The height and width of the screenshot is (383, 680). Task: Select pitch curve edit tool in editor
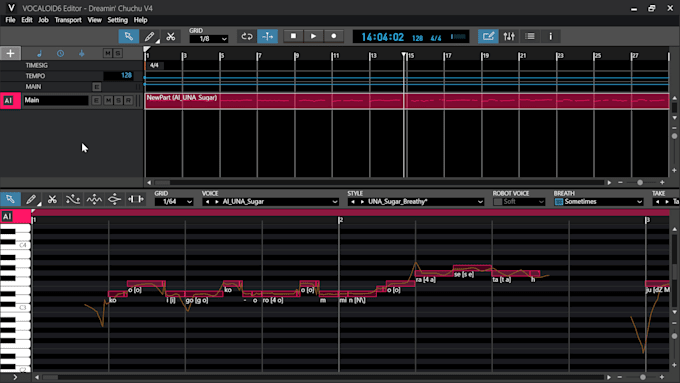[72, 200]
